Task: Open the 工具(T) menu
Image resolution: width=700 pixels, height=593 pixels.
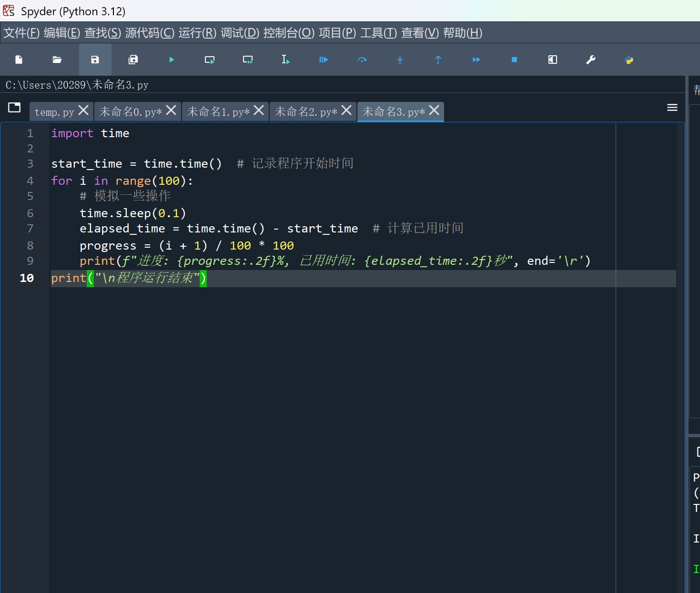Action: tap(379, 33)
